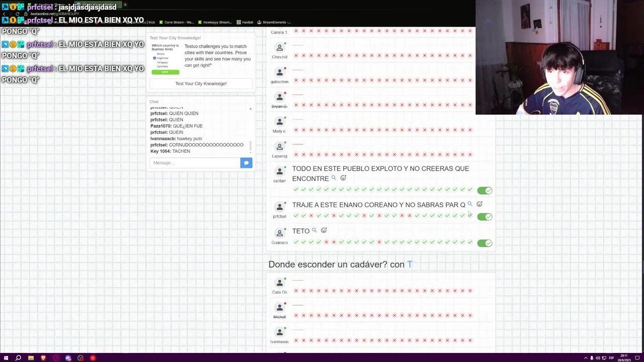The image size is (644, 362).
Task: Show hidden system tray icons
Action: (x=586, y=358)
